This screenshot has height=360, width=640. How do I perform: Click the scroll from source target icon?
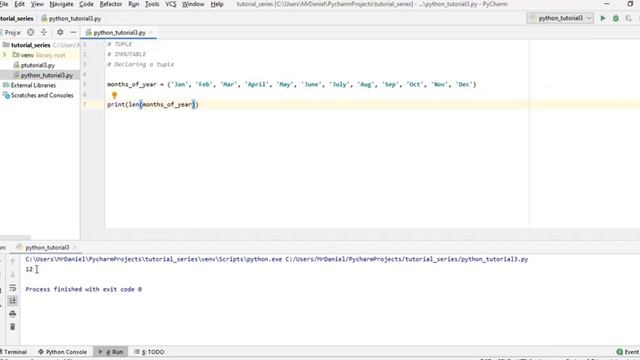(x=31, y=32)
